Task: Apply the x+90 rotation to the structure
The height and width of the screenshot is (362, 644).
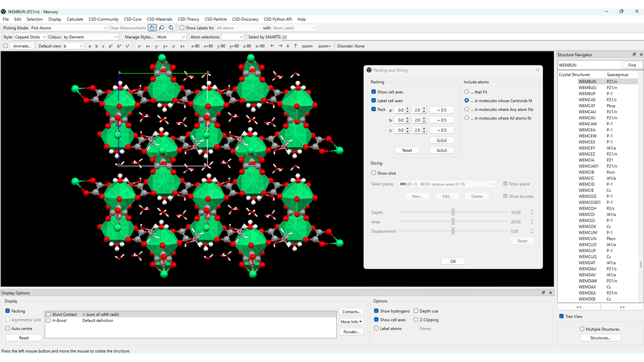Action: click(208, 46)
